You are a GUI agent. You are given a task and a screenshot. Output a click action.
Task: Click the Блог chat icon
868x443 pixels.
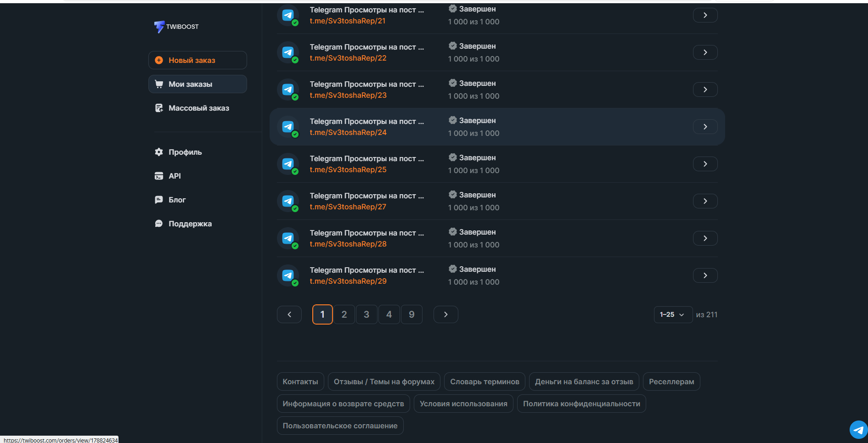159,200
